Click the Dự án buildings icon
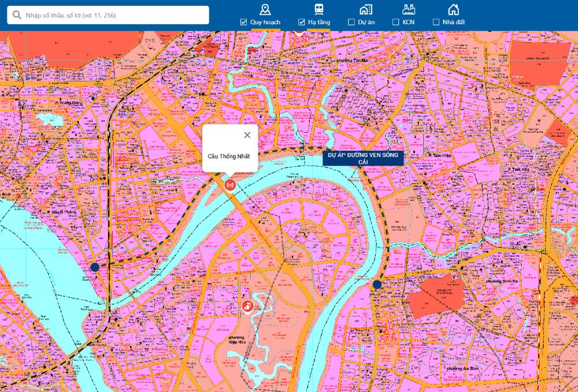The height and width of the screenshot is (392, 578). click(x=365, y=9)
